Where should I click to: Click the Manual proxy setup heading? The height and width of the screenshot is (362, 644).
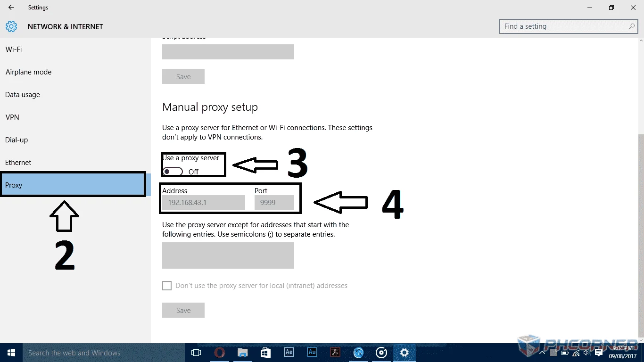tap(210, 107)
